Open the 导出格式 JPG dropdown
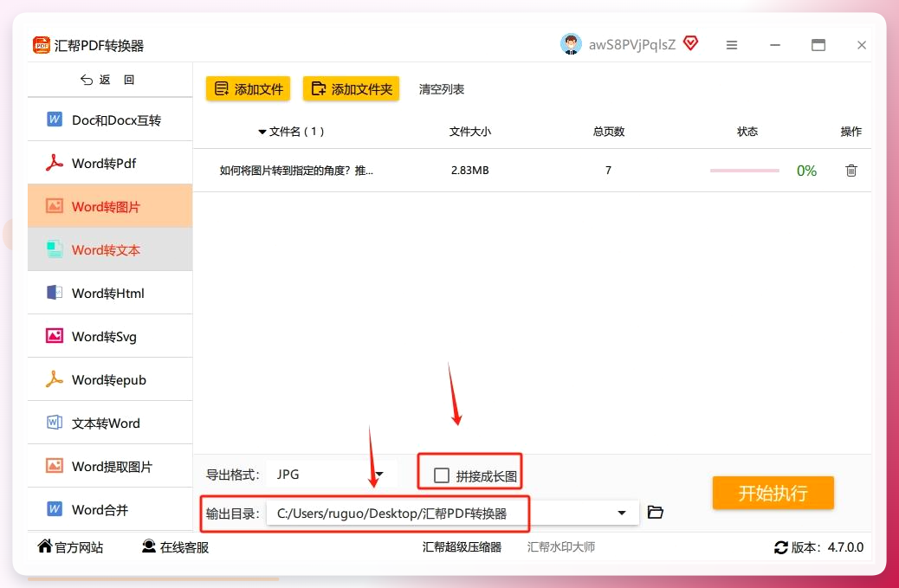The height and width of the screenshot is (588, 899). (x=332, y=474)
